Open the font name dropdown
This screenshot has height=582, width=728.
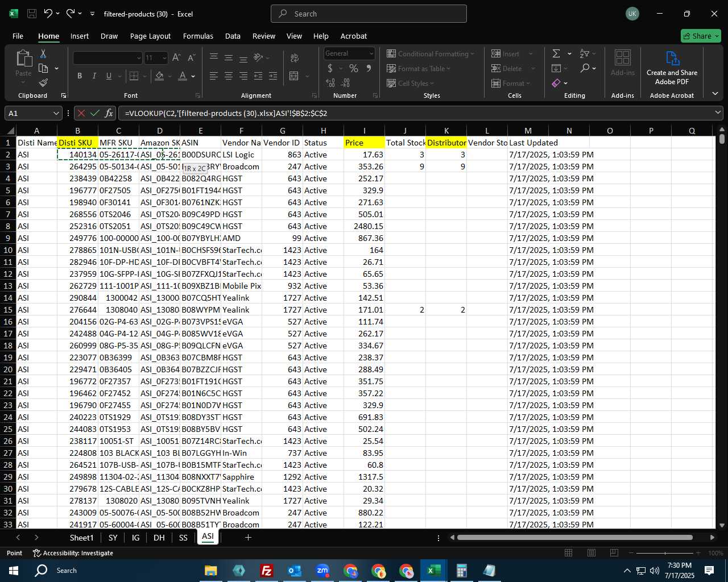point(138,58)
